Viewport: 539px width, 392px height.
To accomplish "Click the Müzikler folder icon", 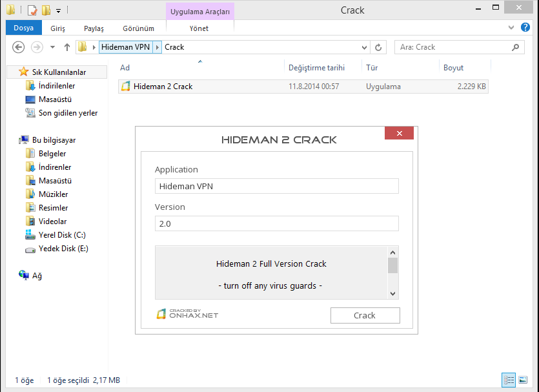I will [x=30, y=194].
